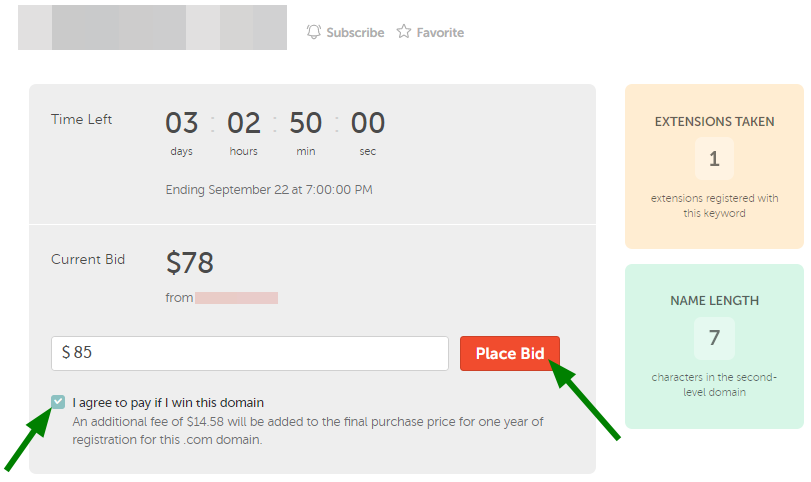The image size is (811, 482).
Task: Click the Extensions Taken count box
Action: (714, 159)
